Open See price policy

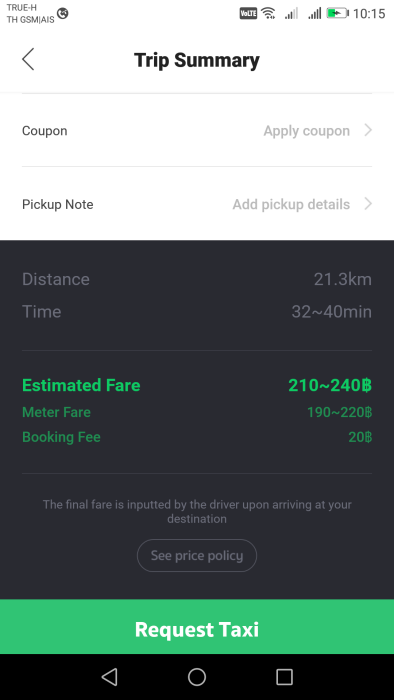pos(197,555)
